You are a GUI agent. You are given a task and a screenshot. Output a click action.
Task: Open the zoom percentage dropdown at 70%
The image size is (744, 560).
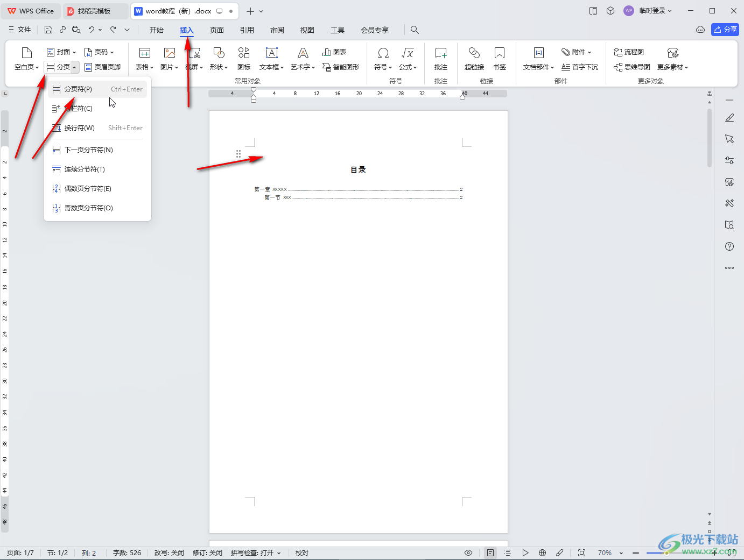pos(621,553)
